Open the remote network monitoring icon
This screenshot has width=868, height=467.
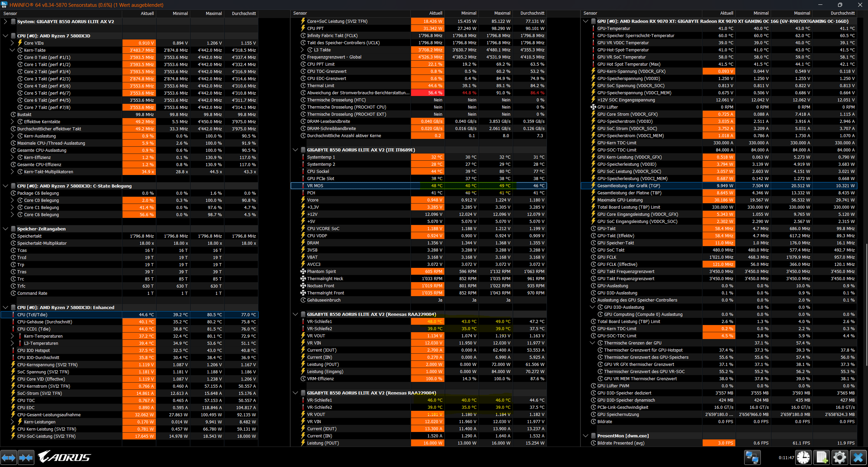tap(752, 457)
